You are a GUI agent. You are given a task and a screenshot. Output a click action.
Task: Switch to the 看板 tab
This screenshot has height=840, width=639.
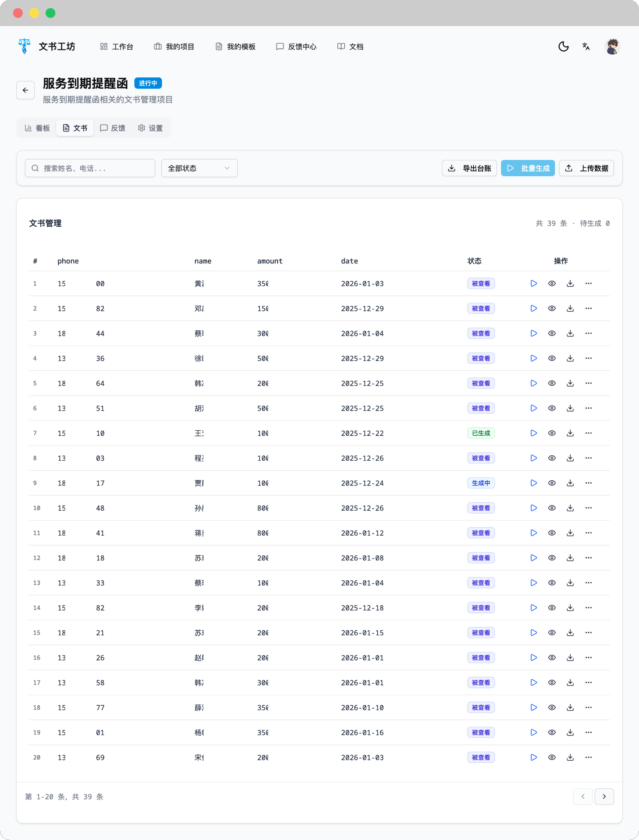coord(37,128)
